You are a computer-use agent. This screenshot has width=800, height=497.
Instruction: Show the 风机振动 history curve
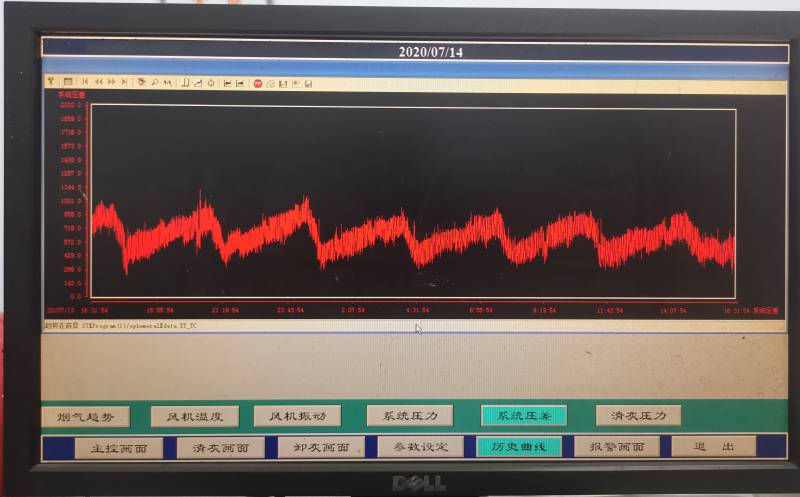tap(297, 416)
